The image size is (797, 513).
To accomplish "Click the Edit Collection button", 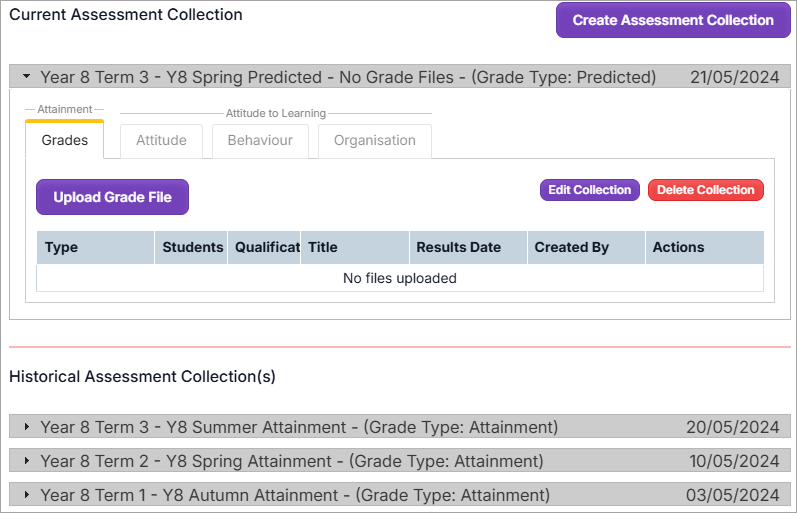I will click(590, 190).
